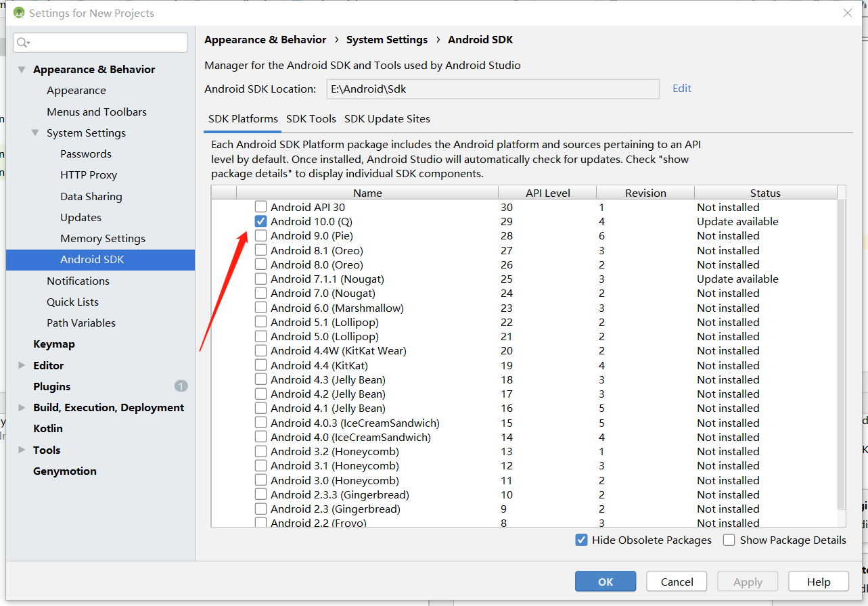The width and height of the screenshot is (868, 606).
Task: Enable Show Package Details checkbox
Action: point(729,540)
